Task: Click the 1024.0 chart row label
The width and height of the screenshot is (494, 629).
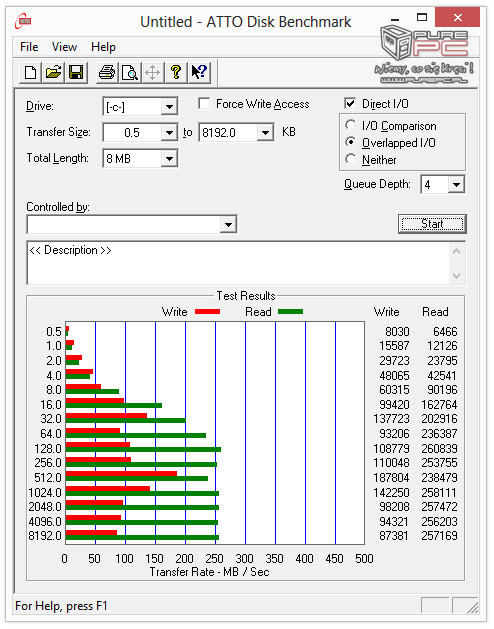Action: tap(45, 493)
